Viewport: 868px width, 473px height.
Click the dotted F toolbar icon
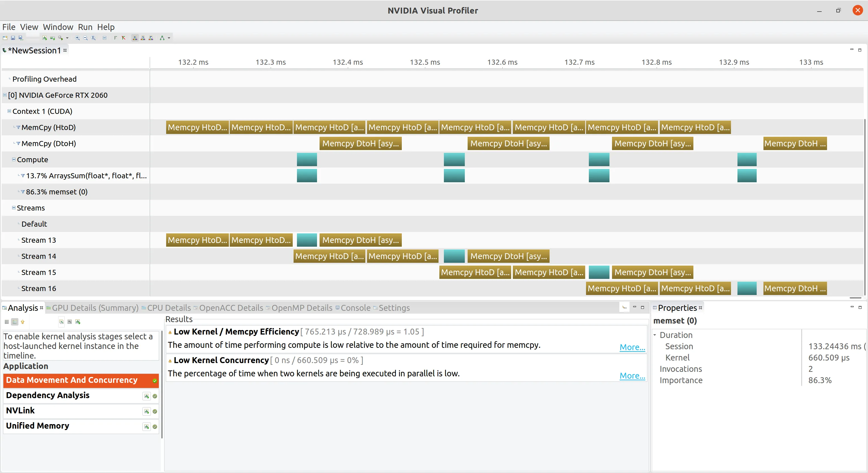coord(115,38)
